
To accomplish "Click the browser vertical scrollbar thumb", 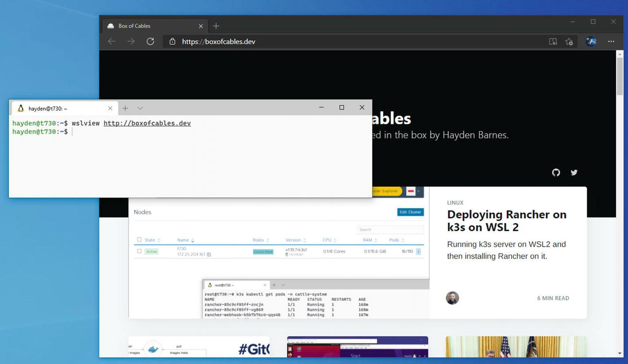I will pyautogui.click(x=620, y=76).
